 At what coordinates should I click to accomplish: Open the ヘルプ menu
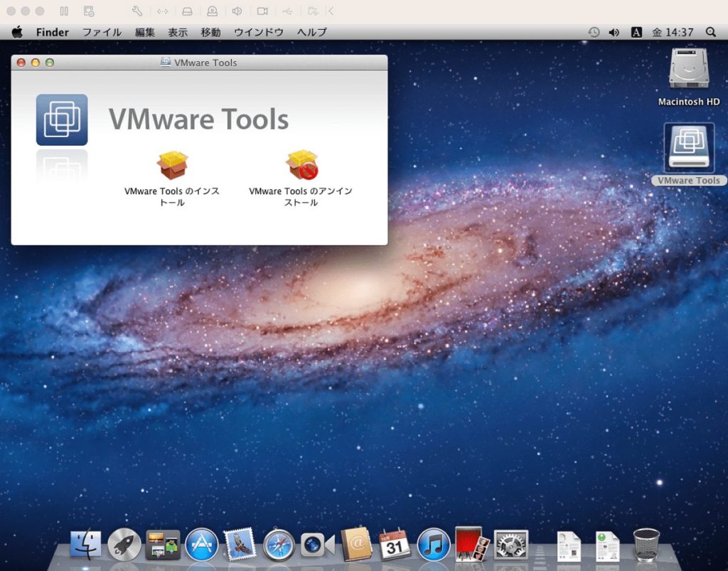311,32
